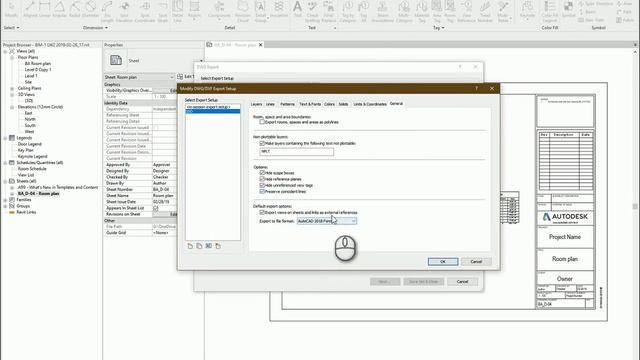Click the Help question mark in Modify Export Setup

[x=476, y=89]
